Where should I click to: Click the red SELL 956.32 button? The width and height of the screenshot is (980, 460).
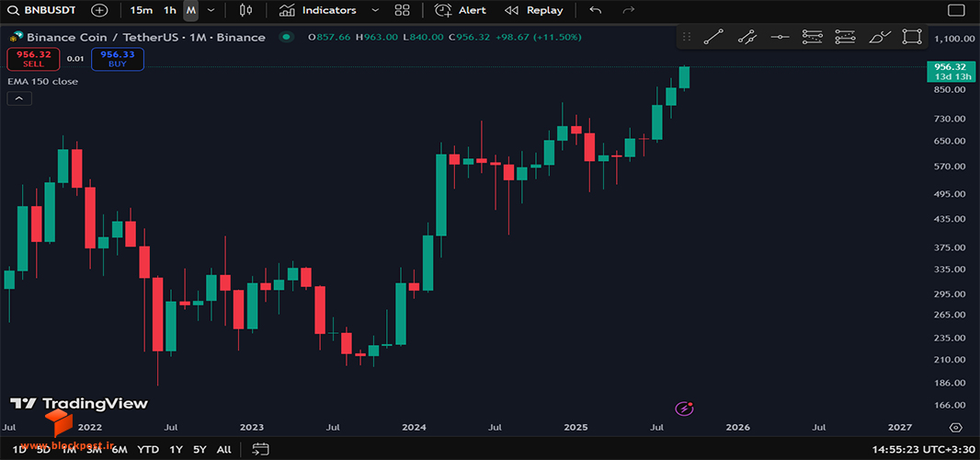[33, 59]
